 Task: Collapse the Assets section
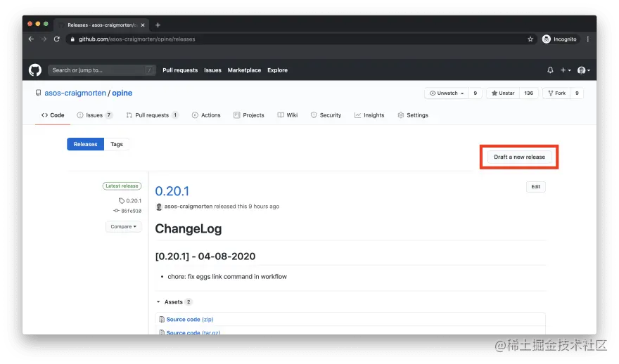pos(173,301)
